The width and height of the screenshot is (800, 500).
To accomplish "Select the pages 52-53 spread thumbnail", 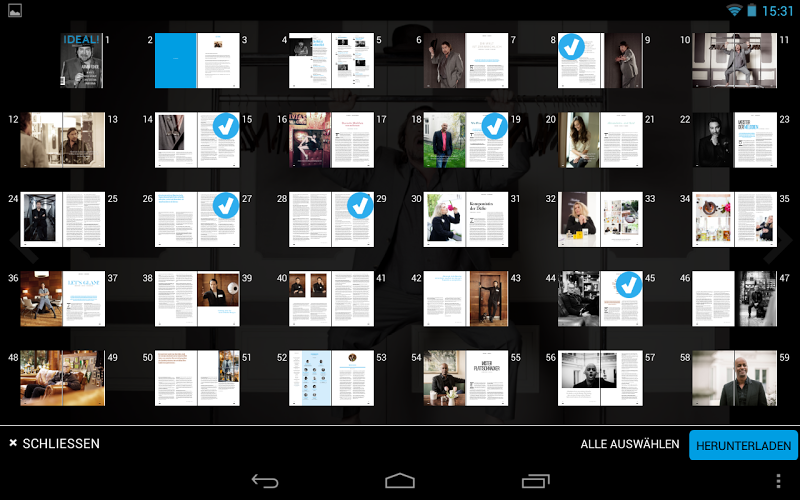I will tap(331, 378).
